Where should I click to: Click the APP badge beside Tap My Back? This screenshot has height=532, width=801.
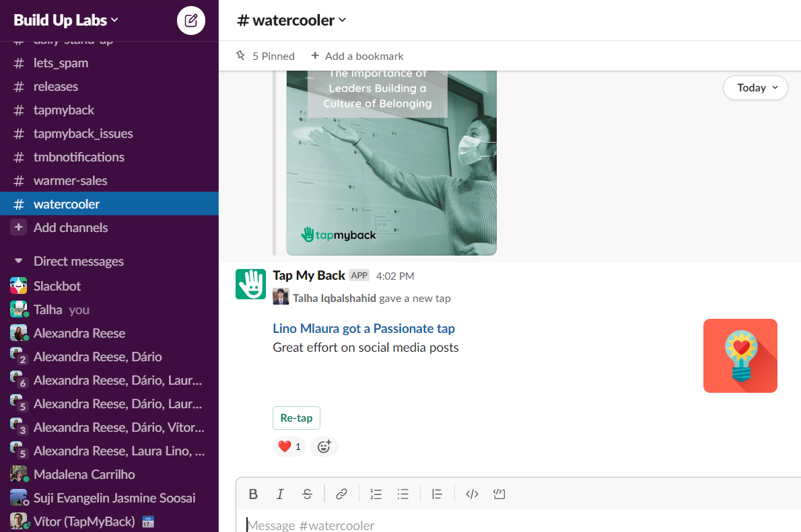(359, 276)
